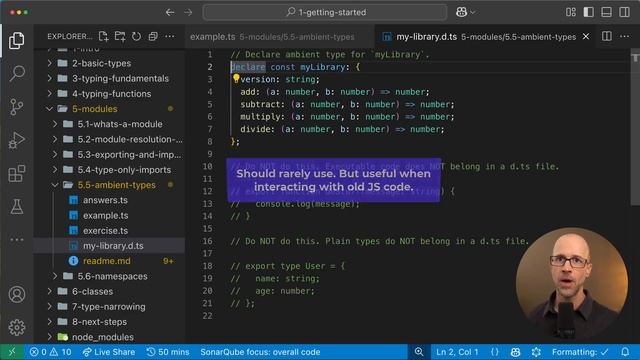Open the Search view in activity bar
This screenshot has height=360, width=640.
[x=17, y=73]
